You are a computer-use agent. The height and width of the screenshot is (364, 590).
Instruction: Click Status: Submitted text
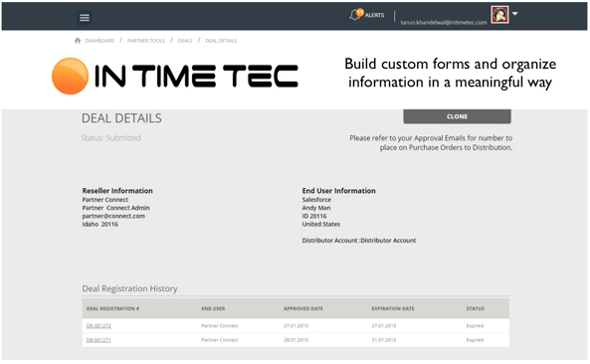[111, 138]
